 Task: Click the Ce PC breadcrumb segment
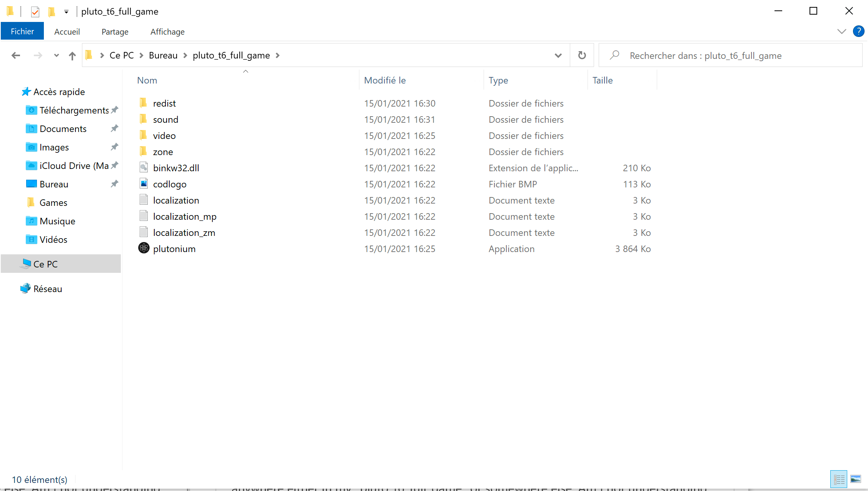pos(122,55)
